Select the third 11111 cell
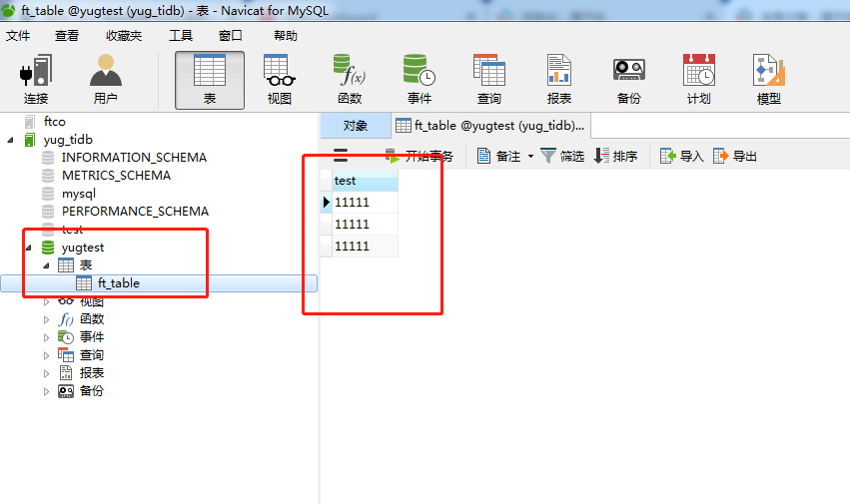This screenshot has height=504, width=850. coord(365,247)
